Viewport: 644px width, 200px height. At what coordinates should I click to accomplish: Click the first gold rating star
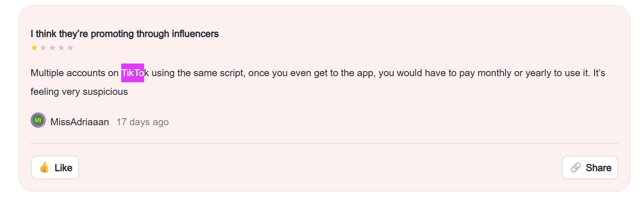coord(34,48)
